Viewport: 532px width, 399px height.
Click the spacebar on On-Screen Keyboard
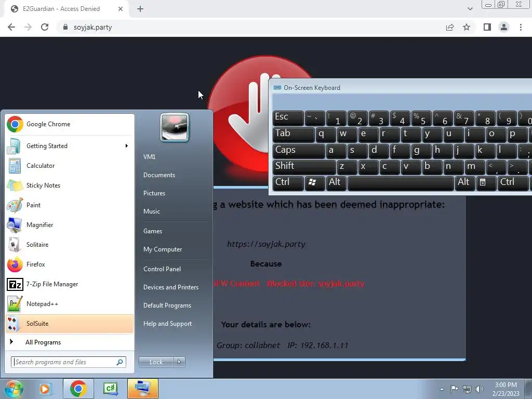(401, 183)
